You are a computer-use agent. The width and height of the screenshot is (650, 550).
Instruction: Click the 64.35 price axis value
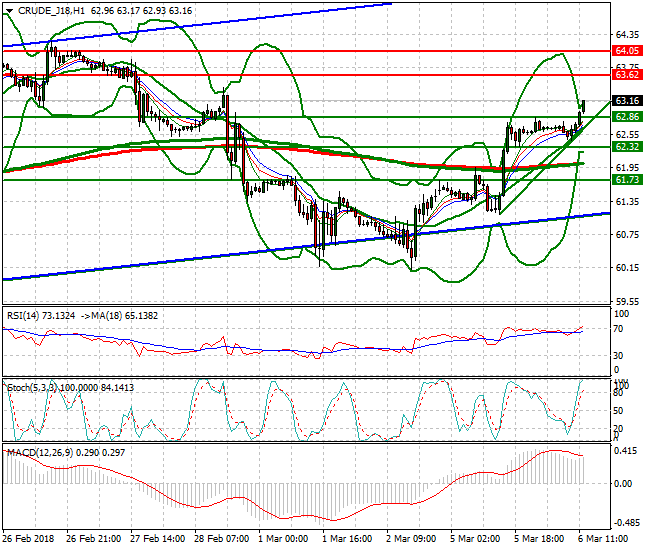pyautogui.click(x=627, y=34)
